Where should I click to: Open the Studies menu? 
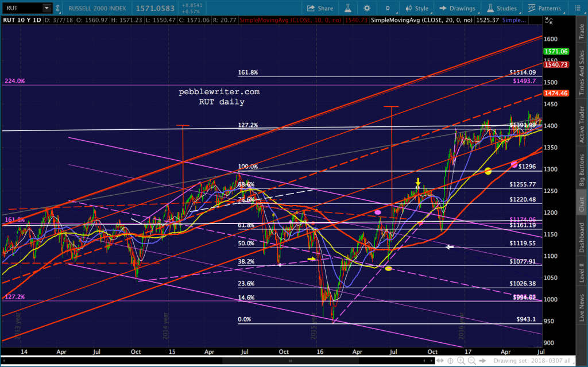click(502, 8)
